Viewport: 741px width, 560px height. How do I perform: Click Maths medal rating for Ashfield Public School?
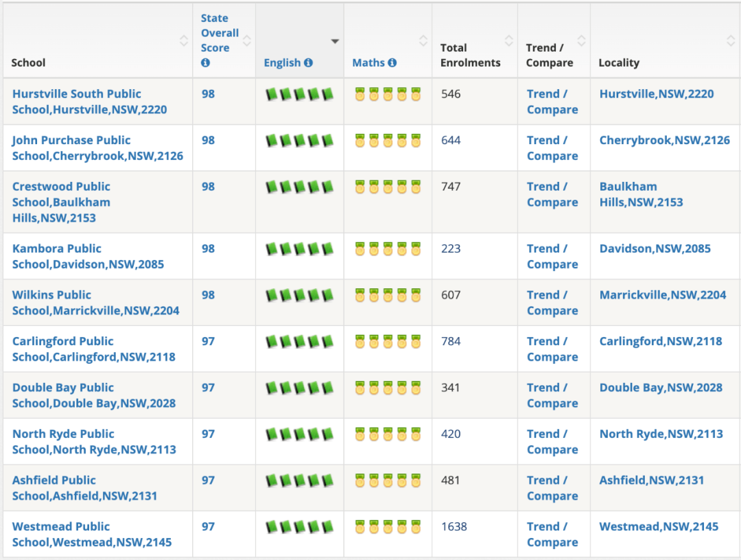click(x=388, y=480)
